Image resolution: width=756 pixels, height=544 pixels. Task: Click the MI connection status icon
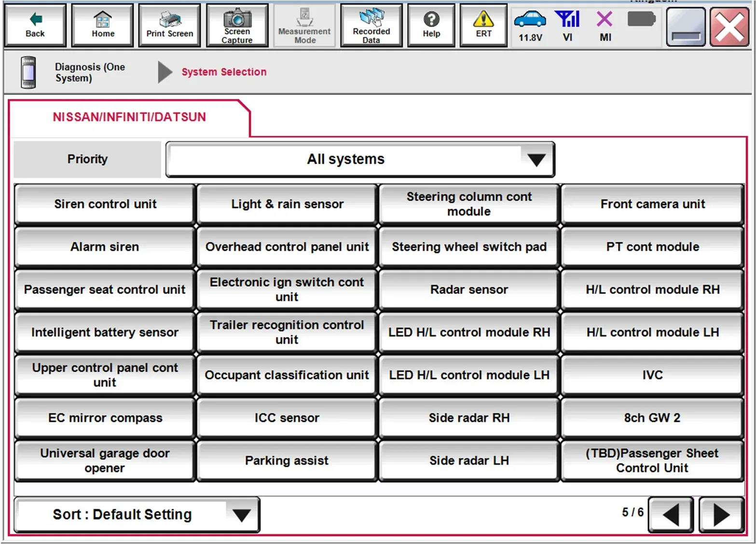605,26
